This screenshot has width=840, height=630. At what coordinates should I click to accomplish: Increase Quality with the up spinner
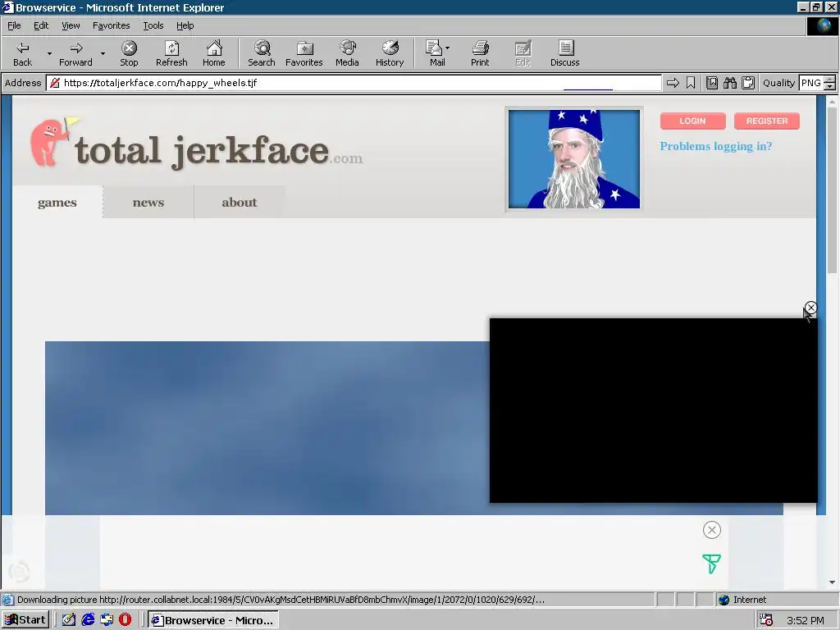coord(830,80)
